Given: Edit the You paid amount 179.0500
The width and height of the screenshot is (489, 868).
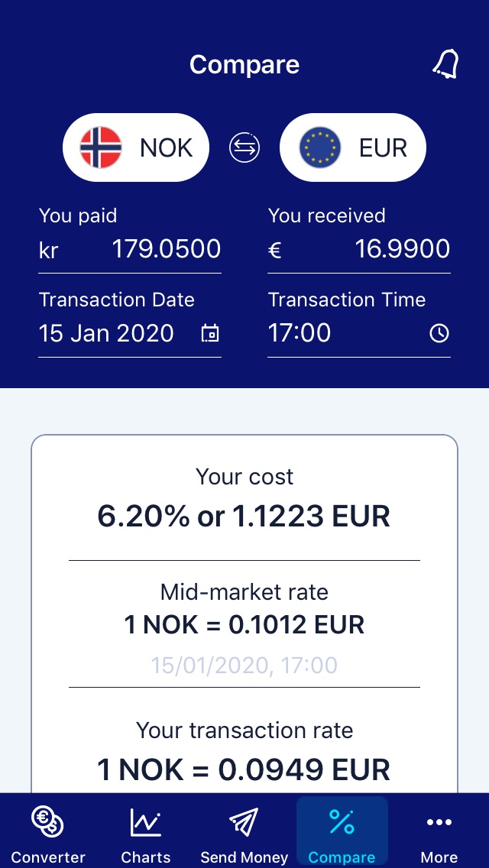Looking at the screenshot, I should pos(166,248).
